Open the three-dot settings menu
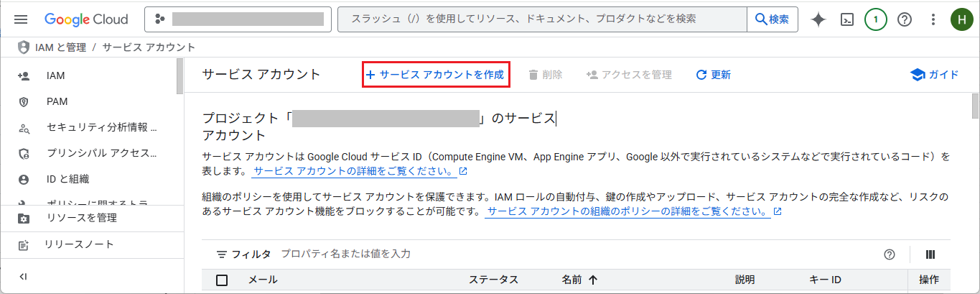The image size is (980, 294). (933, 19)
